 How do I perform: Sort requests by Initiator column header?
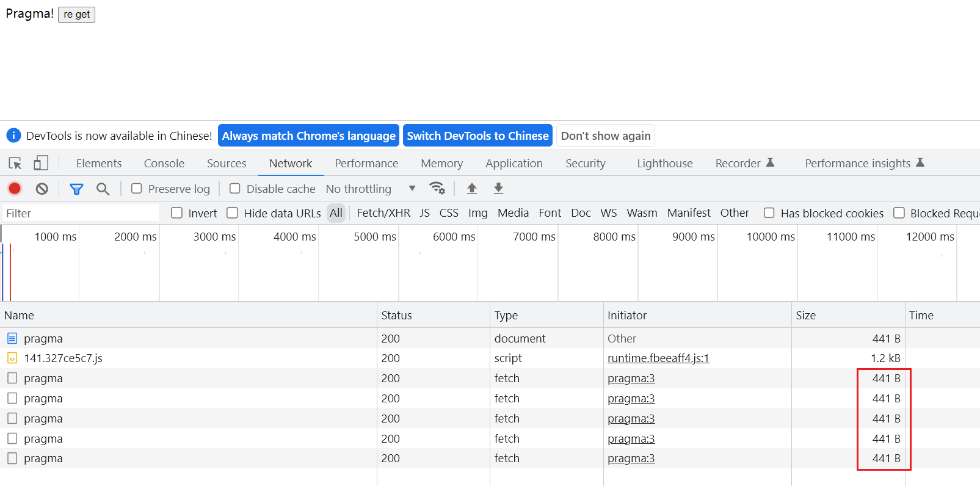point(697,315)
